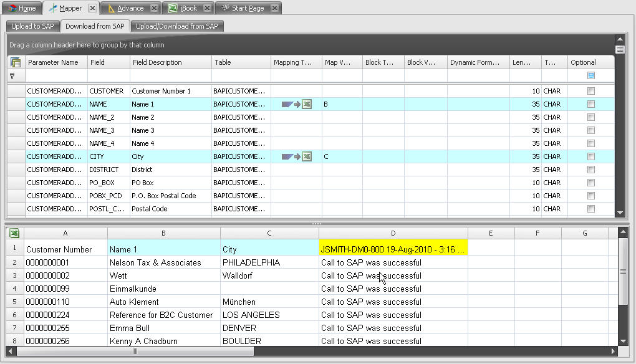Close the iBook tab
This screenshot has height=364, width=636.
pos(207,8)
